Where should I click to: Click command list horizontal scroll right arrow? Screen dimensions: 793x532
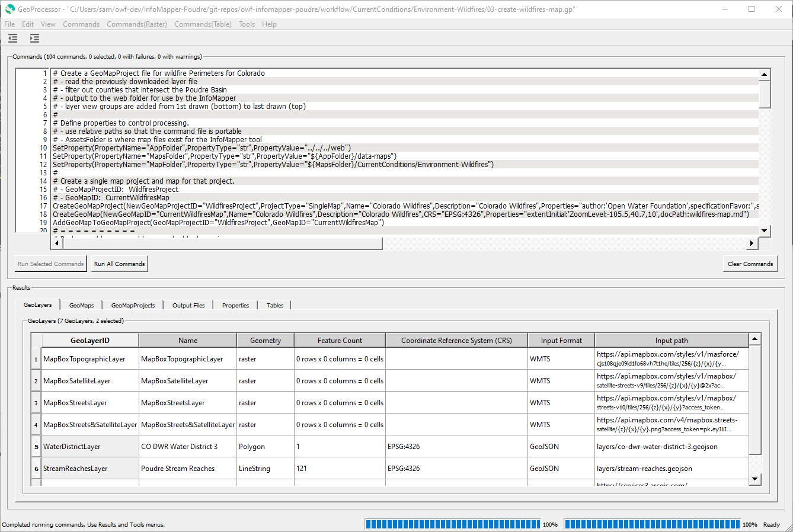[x=752, y=243]
